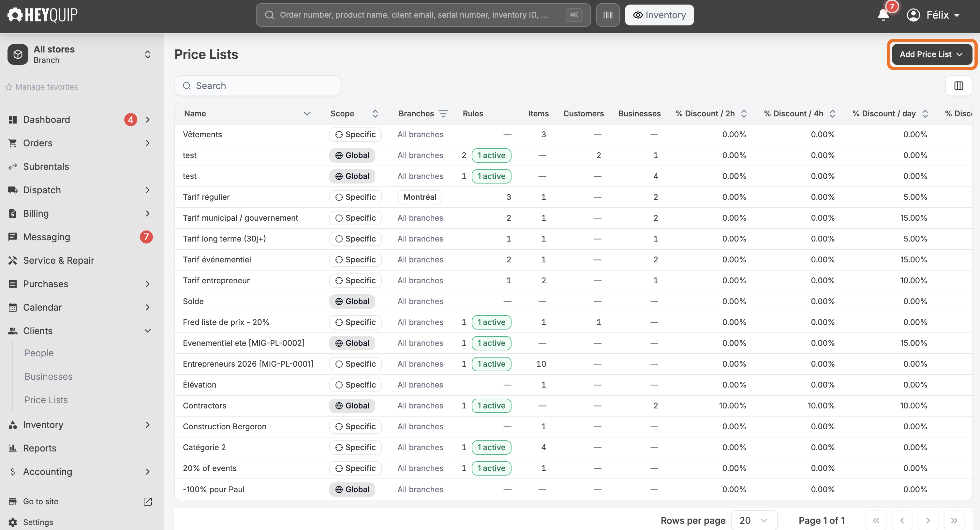Image resolution: width=980 pixels, height=530 pixels.
Task: Open the barcode scanner icon
Action: coord(608,15)
